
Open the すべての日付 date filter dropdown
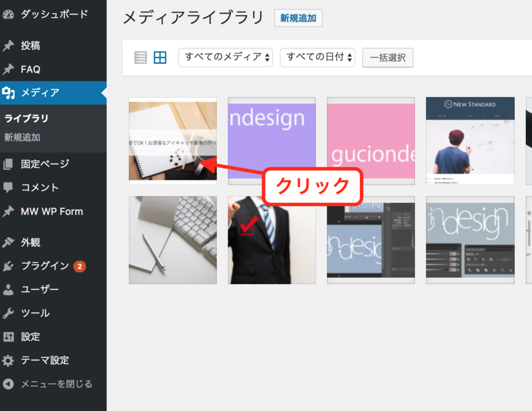317,57
